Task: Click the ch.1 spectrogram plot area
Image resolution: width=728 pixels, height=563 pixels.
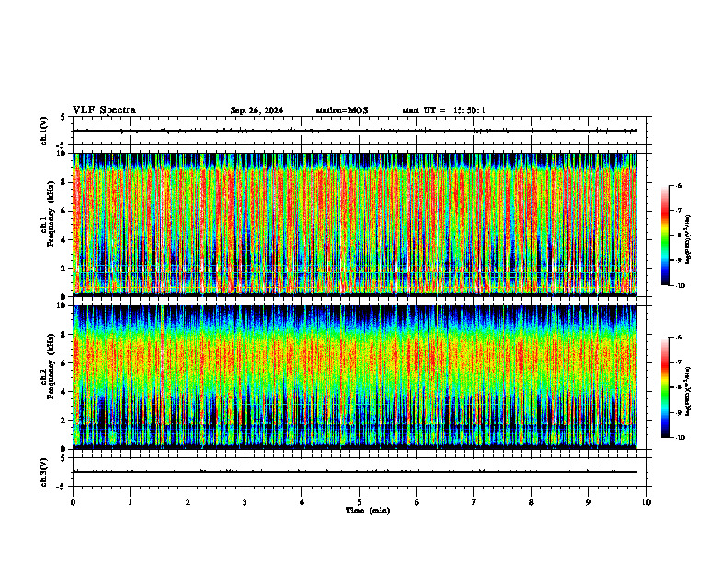Action: coord(355,224)
